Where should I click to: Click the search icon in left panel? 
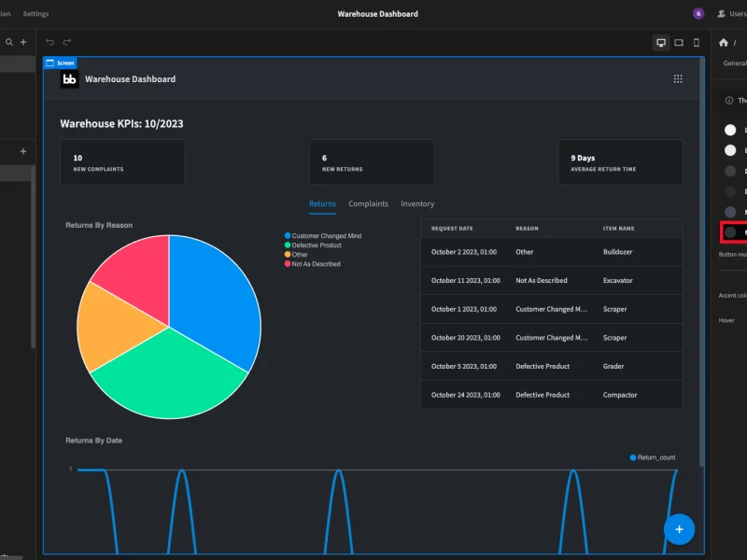pos(9,42)
